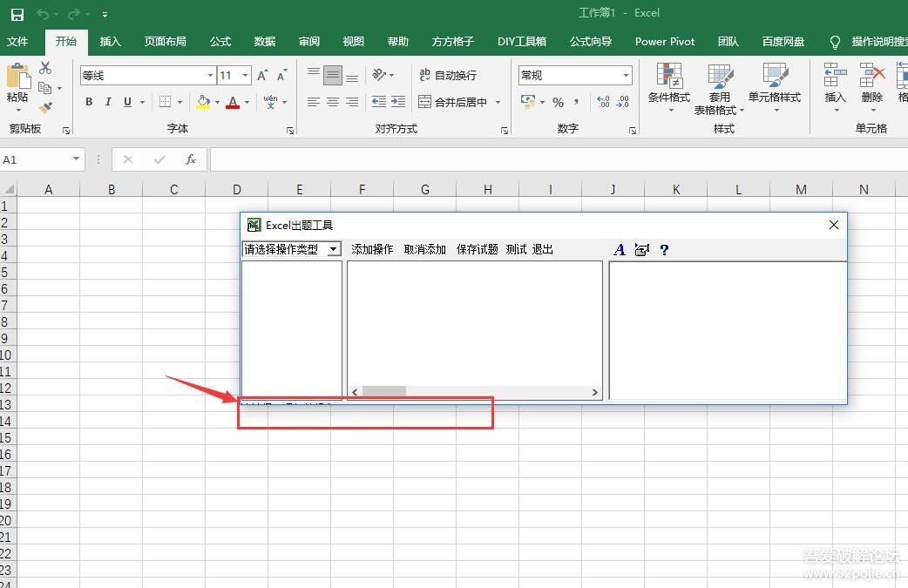
Task: Click 退出 in the dialog
Action: [543, 249]
